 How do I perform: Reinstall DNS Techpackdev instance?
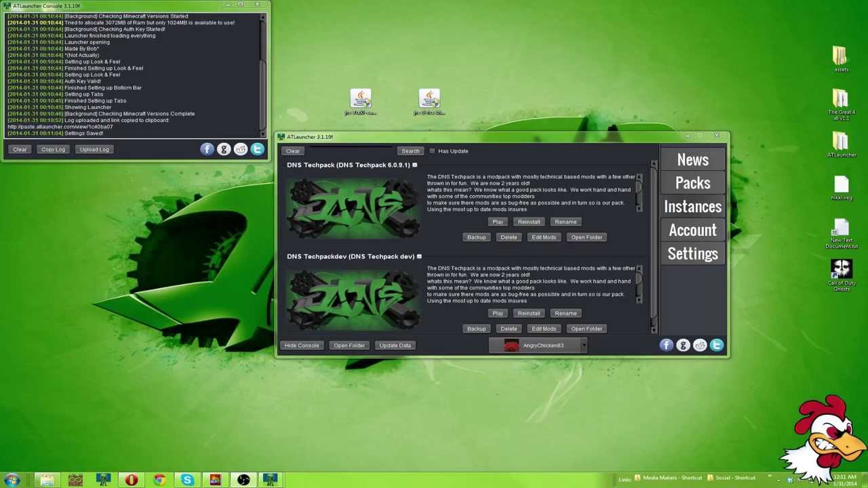529,313
